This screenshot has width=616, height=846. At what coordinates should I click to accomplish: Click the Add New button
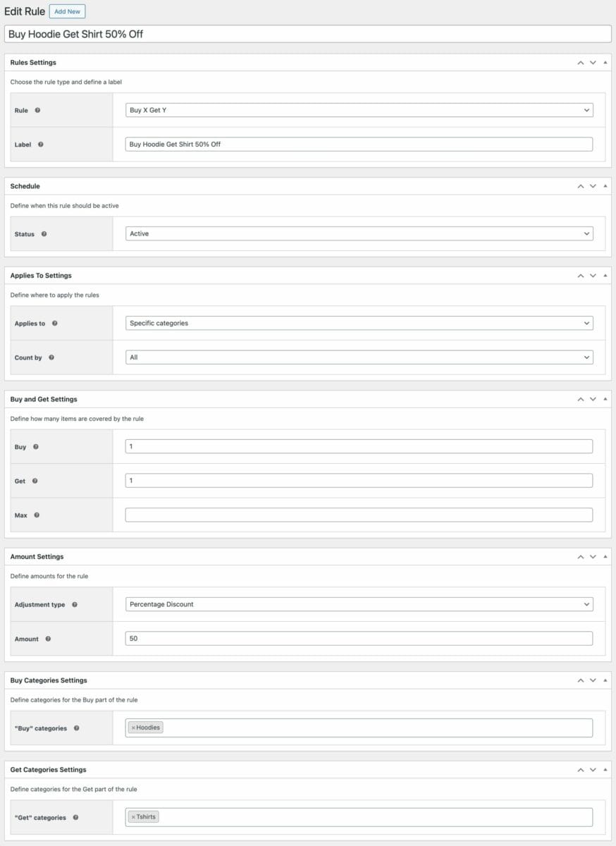[x=68, y=11]
